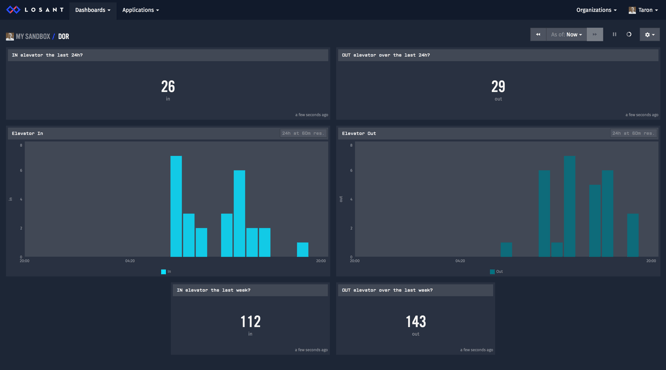
Task: Toggle the 'In' legend color swatch
Action: click(164, 272)
